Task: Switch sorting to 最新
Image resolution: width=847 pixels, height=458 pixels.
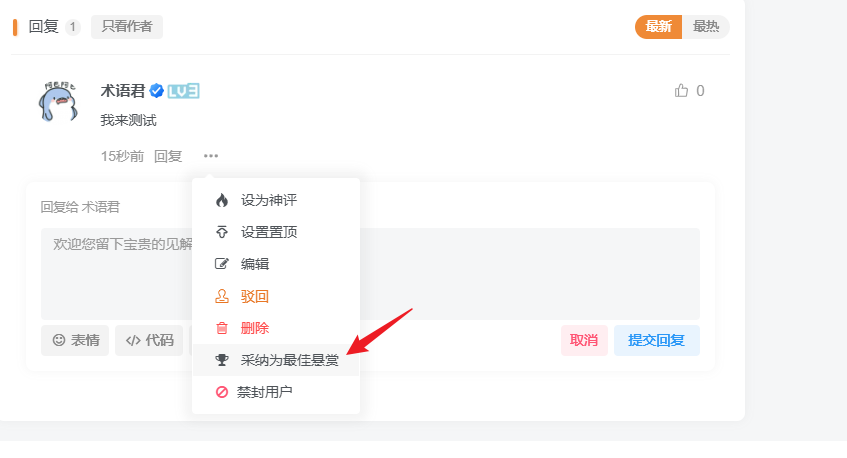Action: coord(658,27)
